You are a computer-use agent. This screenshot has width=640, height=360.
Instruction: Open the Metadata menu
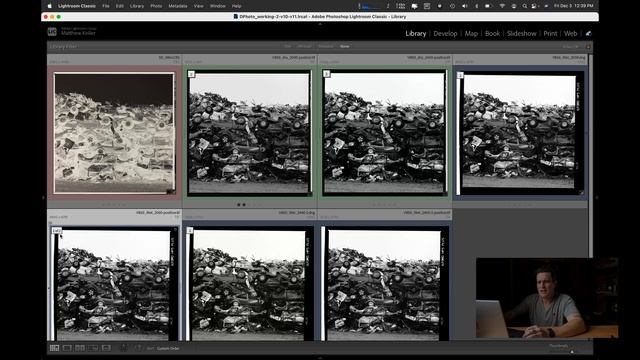point(178,6)
